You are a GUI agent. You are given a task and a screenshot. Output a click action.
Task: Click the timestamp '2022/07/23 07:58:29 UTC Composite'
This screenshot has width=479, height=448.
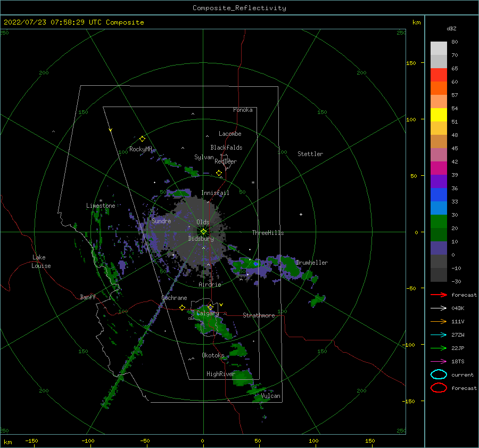73,22
